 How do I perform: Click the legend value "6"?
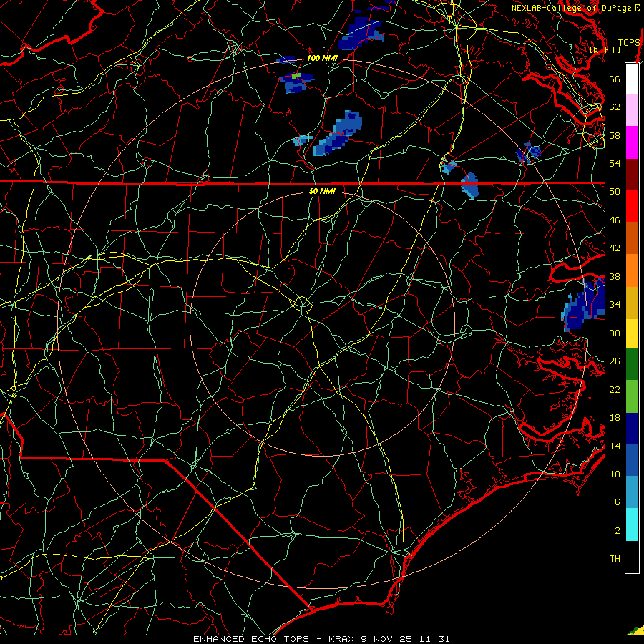[618, 502]
